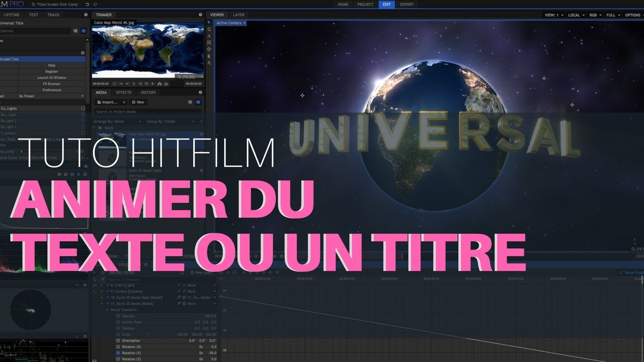Toggle Bu...Light checkbox
The image size is (644, 362).
point(83,115)
